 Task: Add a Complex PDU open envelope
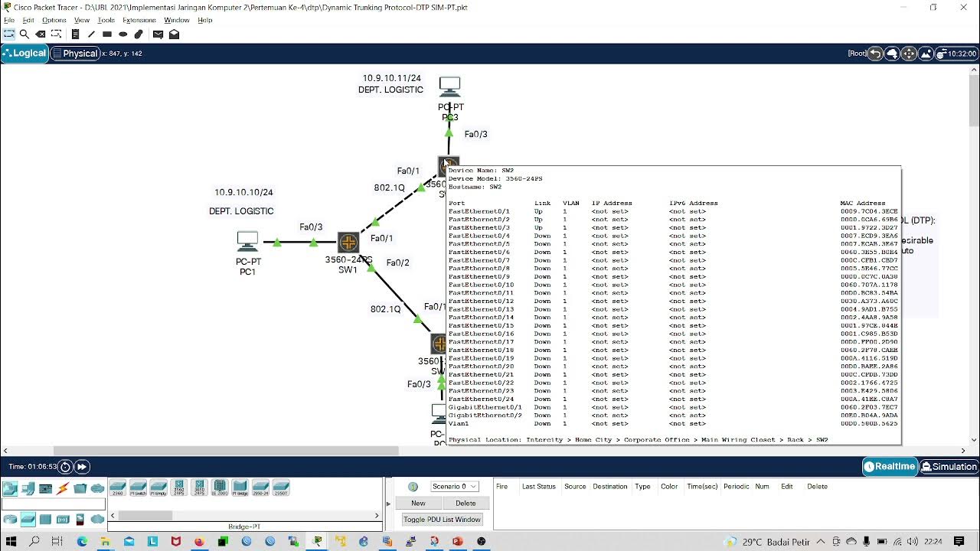174,34
